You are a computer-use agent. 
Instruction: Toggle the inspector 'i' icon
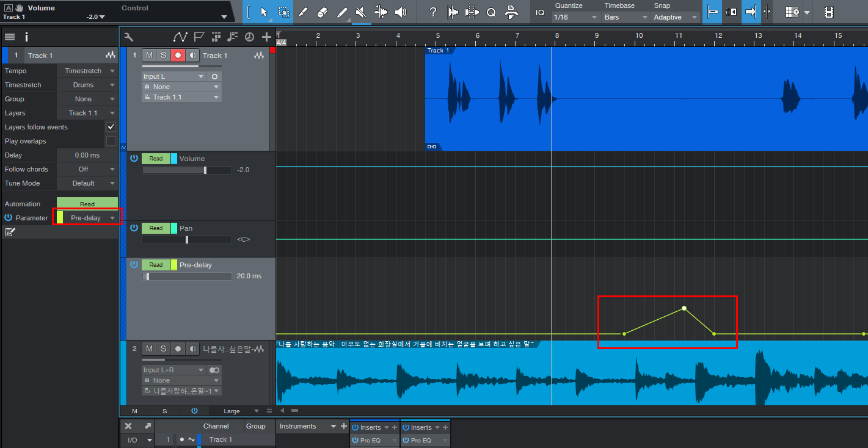[x=26, y=37]
